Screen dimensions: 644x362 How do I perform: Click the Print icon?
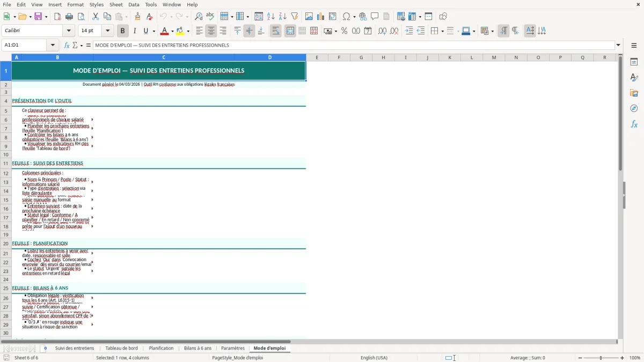pyautogui.click(x=69, y=17)
